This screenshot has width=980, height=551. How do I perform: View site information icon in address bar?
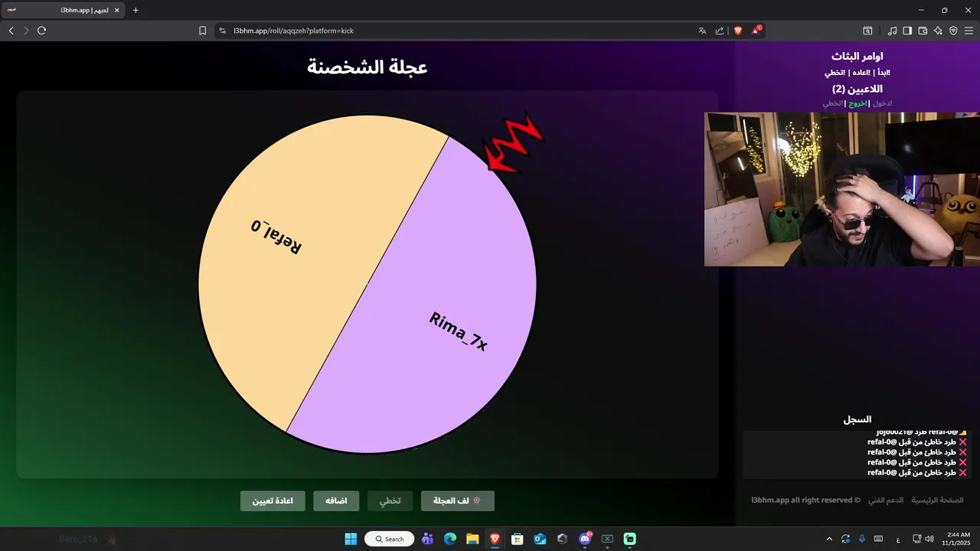click(x=222, y=31)
